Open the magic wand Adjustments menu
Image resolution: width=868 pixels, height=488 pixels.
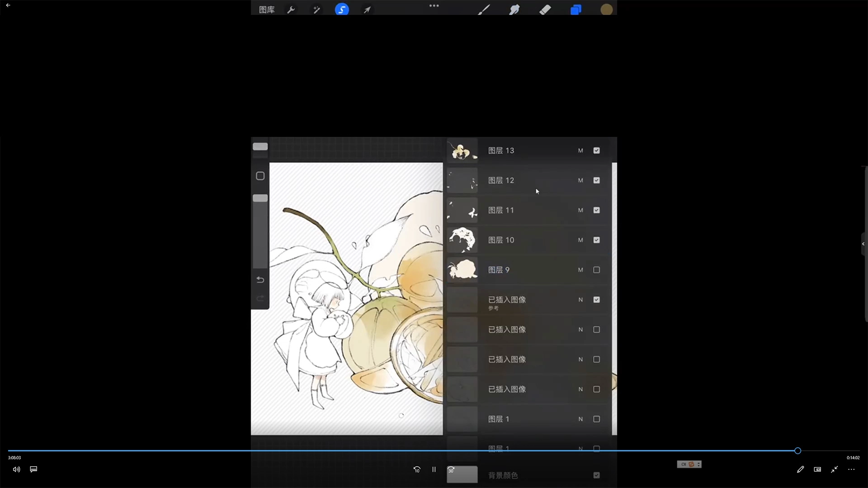coord(316,9)
